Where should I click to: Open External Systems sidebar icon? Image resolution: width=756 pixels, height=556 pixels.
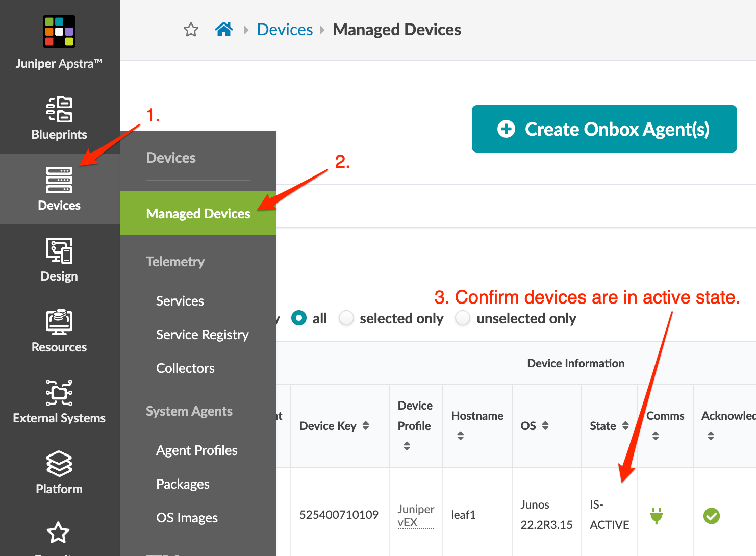click(59, 393)
